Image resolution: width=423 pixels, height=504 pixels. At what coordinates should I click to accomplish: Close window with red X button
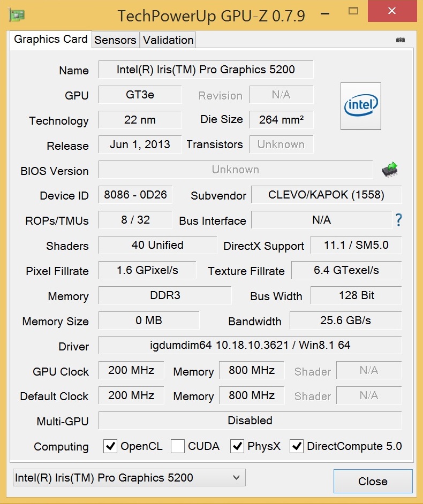392,11
